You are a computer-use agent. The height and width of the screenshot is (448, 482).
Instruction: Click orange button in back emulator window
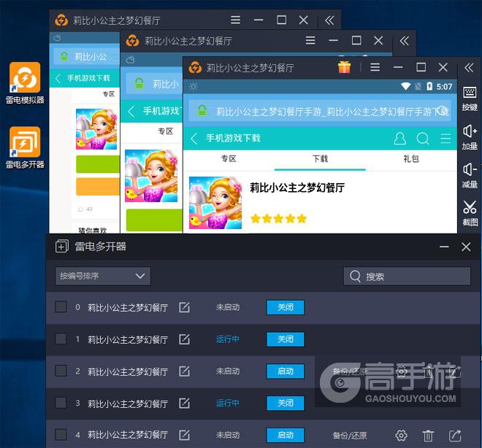point(98,186)
